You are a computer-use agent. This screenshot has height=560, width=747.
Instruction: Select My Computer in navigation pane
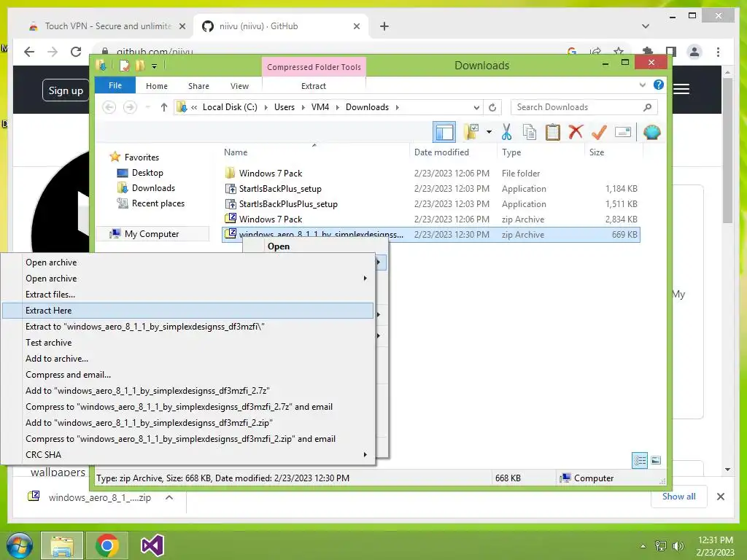152,234
